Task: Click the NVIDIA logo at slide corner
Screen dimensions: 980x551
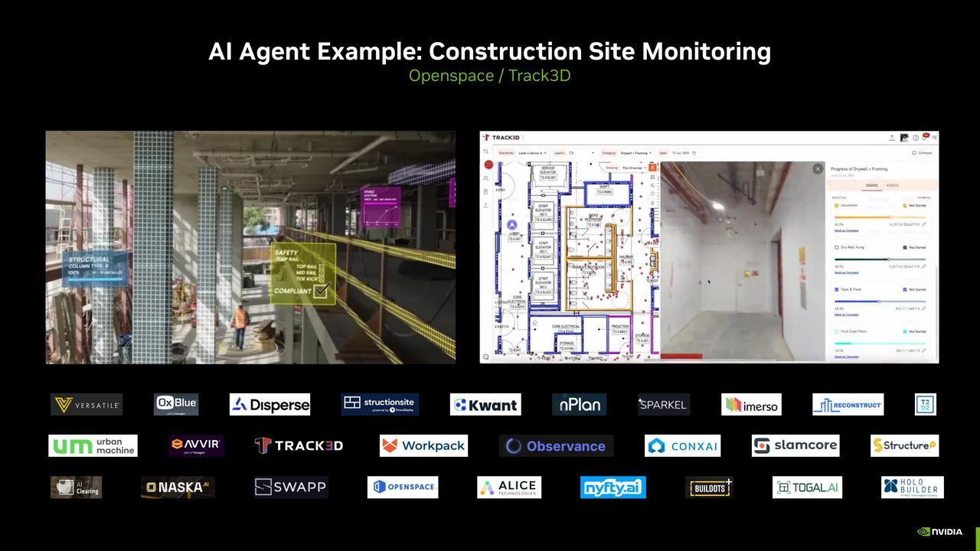Action: tap(940, 532)
